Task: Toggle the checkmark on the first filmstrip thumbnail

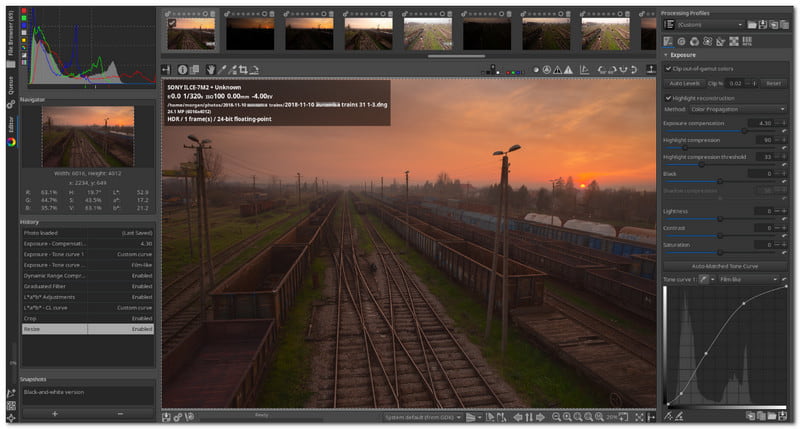Action: 172,23
